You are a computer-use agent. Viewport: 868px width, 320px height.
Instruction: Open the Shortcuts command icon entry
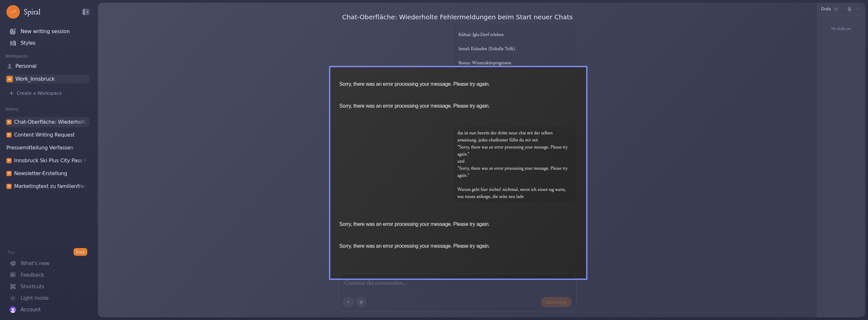click(32, 286)
